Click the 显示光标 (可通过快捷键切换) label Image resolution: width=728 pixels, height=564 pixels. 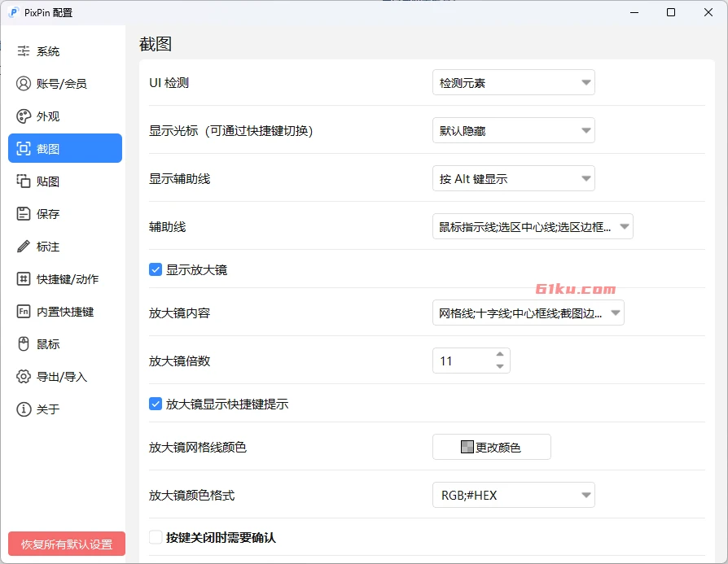click(x=230, y=130)
